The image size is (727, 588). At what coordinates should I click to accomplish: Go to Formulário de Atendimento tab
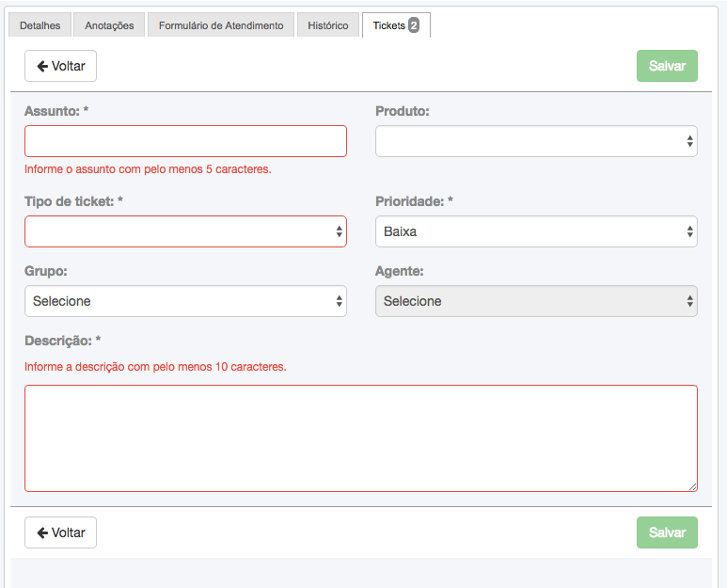coord(221,25)
